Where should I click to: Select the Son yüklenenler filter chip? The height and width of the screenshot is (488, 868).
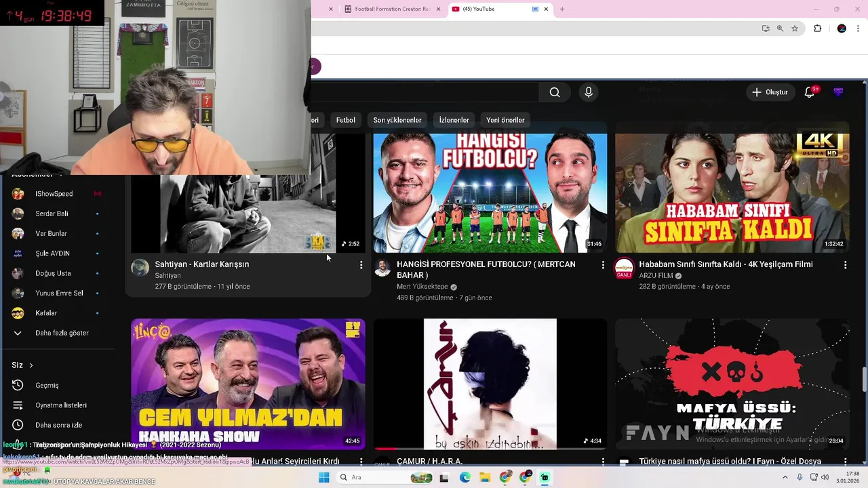pyautogui.click(x=397, y=120)
